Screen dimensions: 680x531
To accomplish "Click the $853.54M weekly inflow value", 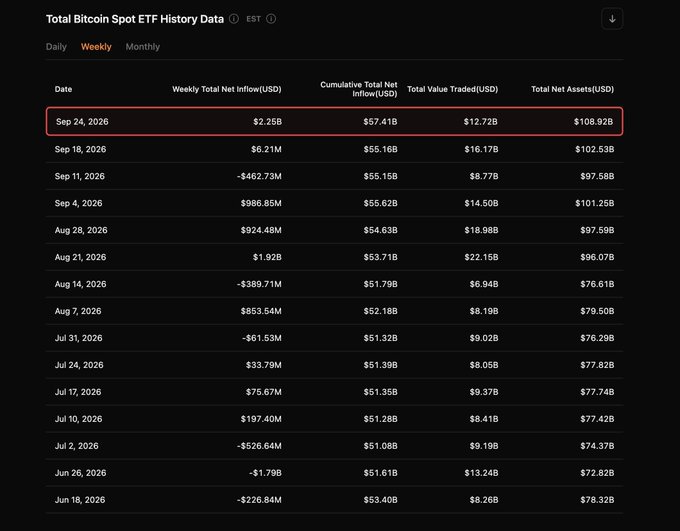I will coord(261,311).
